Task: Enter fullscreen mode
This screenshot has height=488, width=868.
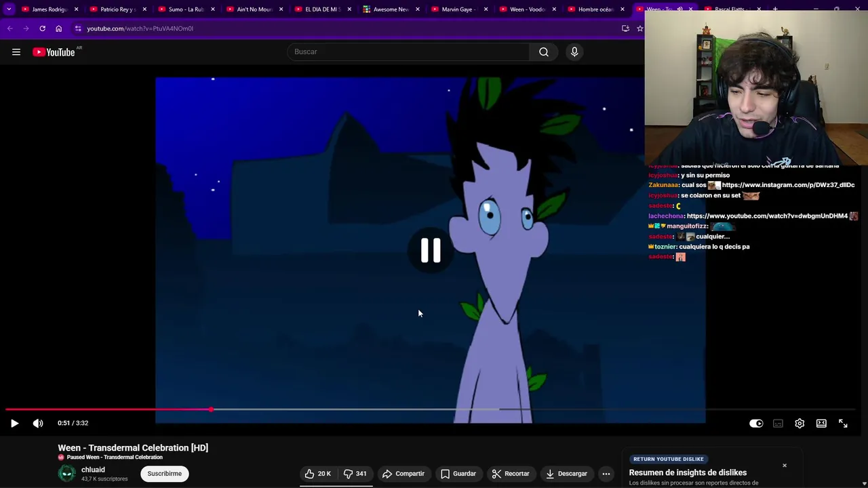Action: pos(843,423)
